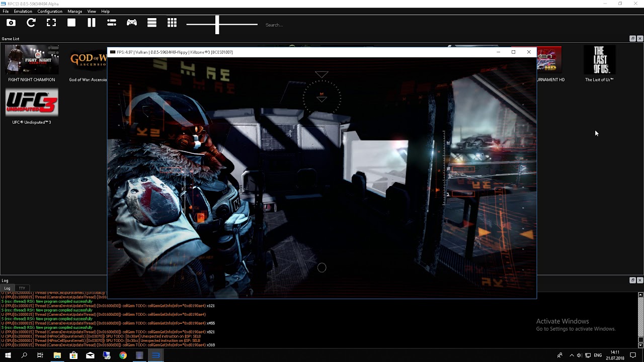Click the screenshot camera icon in RPCS3 toolbar
Screen dimensions: 644x362
click(x=11, y=23)
